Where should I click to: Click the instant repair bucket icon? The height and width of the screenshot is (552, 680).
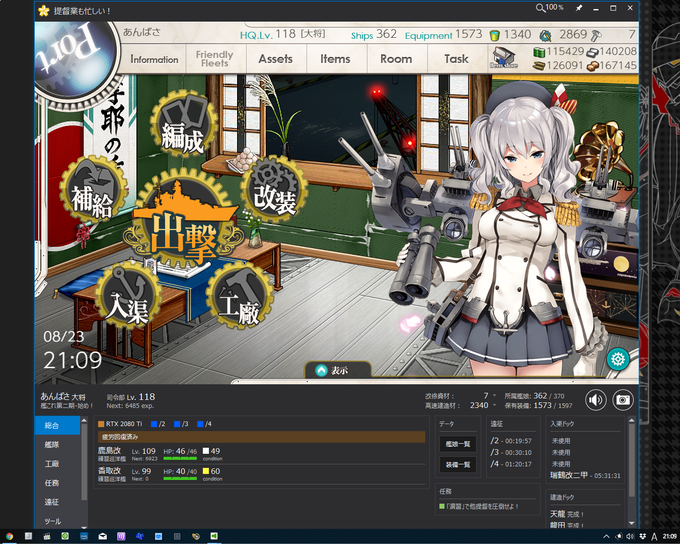pyautogui.click(x=494, y=35)
